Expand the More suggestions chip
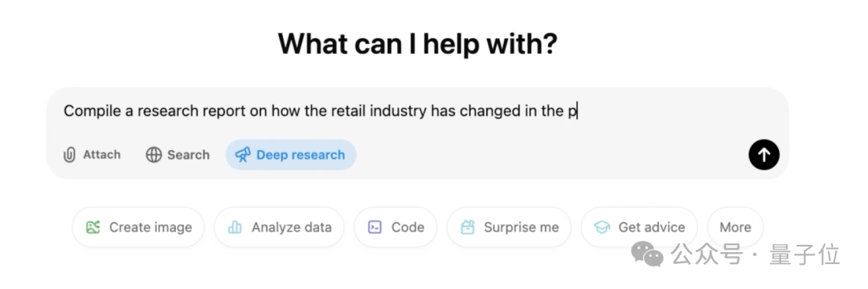 point(735,227)
